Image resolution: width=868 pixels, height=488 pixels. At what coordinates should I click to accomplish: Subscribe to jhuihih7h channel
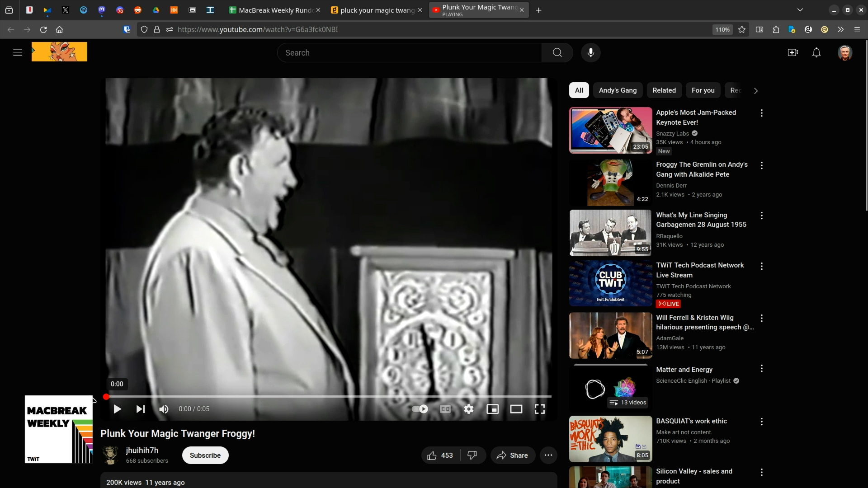coord(205,455)
